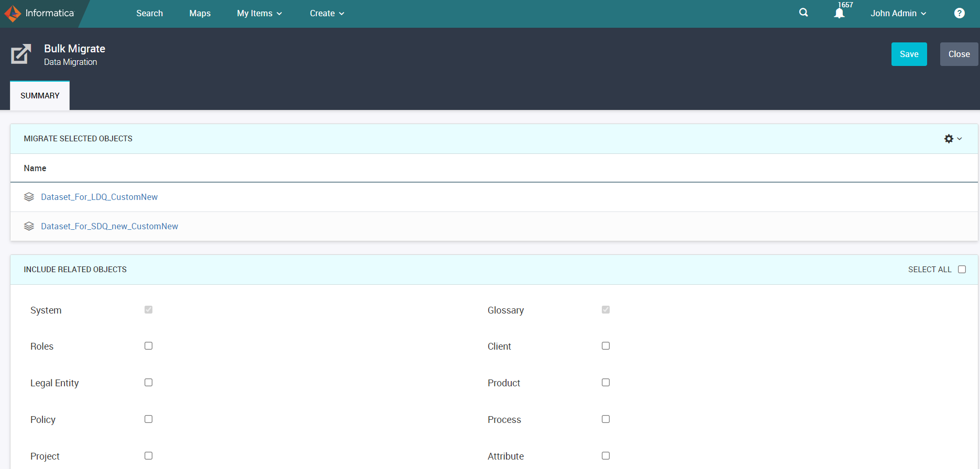Click the Data Migration subtitle
980x469 pixels.
[x=70, y=62]
